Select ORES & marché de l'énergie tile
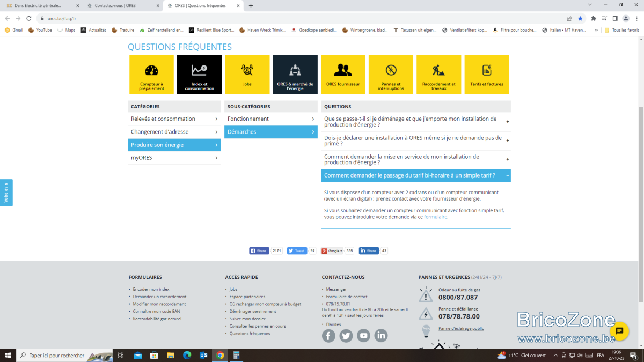644x362 pixels. click(x=295, y=75)
